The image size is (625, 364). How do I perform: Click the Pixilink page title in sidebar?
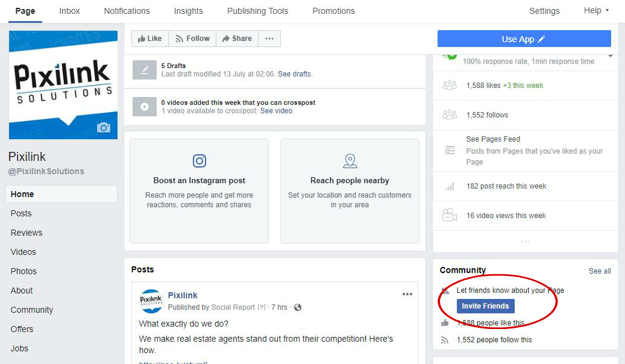point(27,157)
